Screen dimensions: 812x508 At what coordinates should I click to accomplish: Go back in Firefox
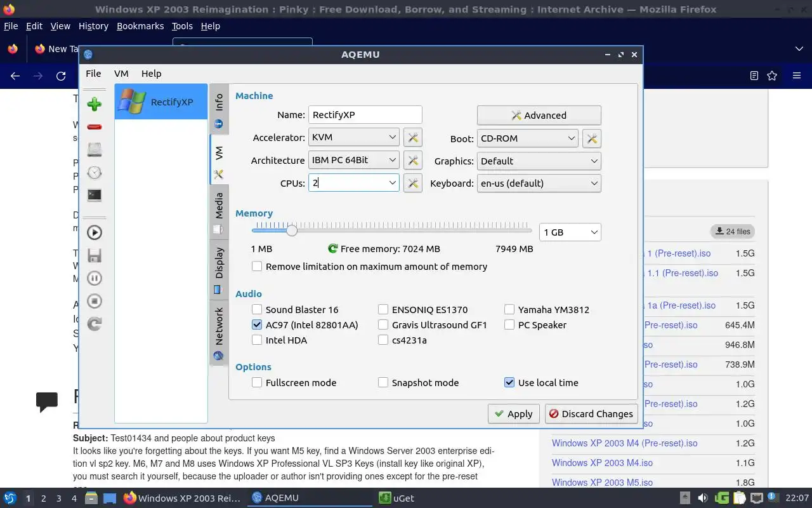[x=15, y=76]
